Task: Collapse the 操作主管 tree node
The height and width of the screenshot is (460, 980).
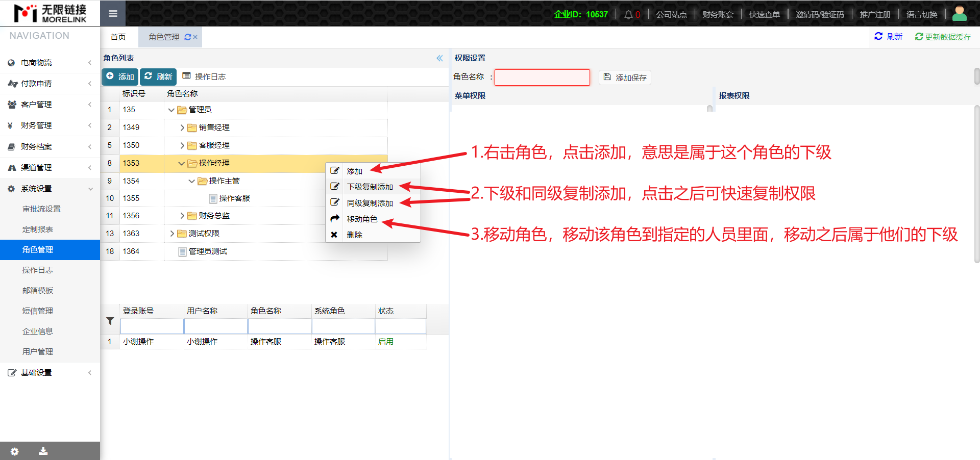Action: click(191, 181)
